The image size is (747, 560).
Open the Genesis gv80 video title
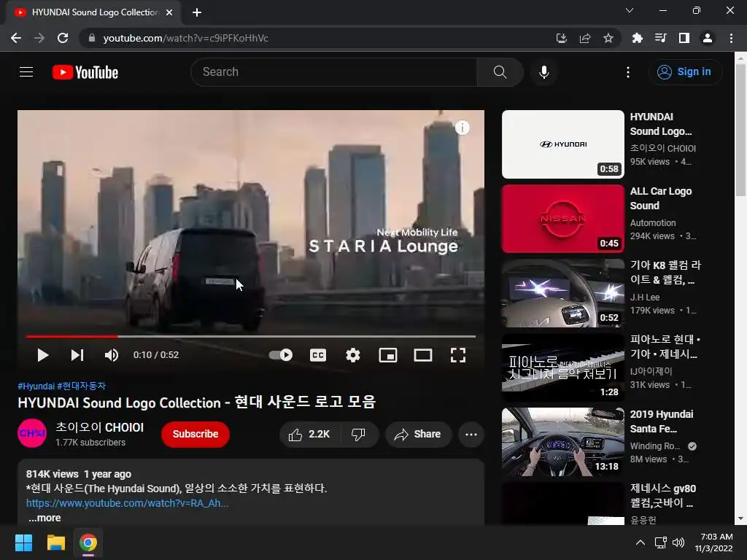662,496
